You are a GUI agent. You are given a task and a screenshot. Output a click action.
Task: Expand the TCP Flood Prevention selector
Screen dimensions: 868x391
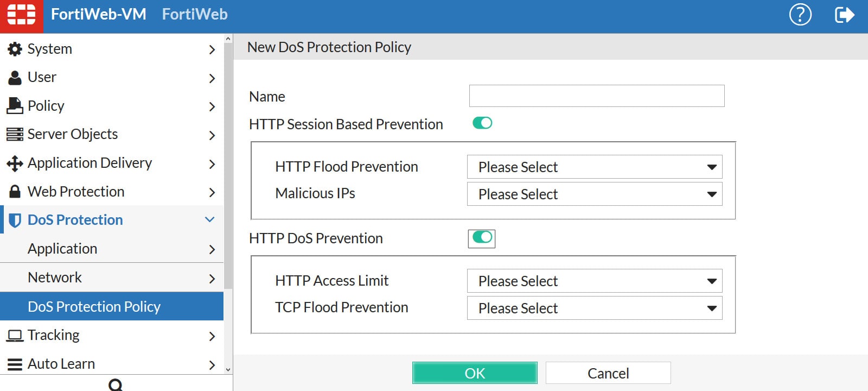coord(595,308)
